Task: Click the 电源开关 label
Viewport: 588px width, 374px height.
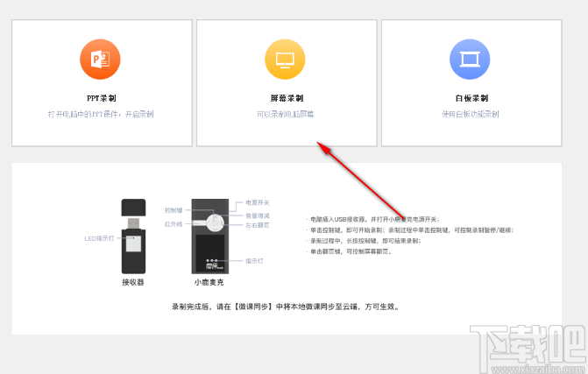Action: pos(258,202)
